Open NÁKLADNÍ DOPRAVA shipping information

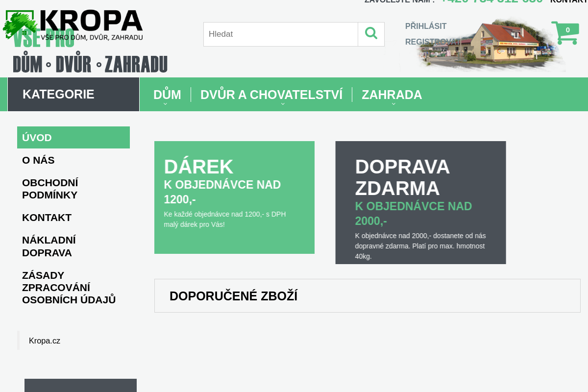pos(49,246)
